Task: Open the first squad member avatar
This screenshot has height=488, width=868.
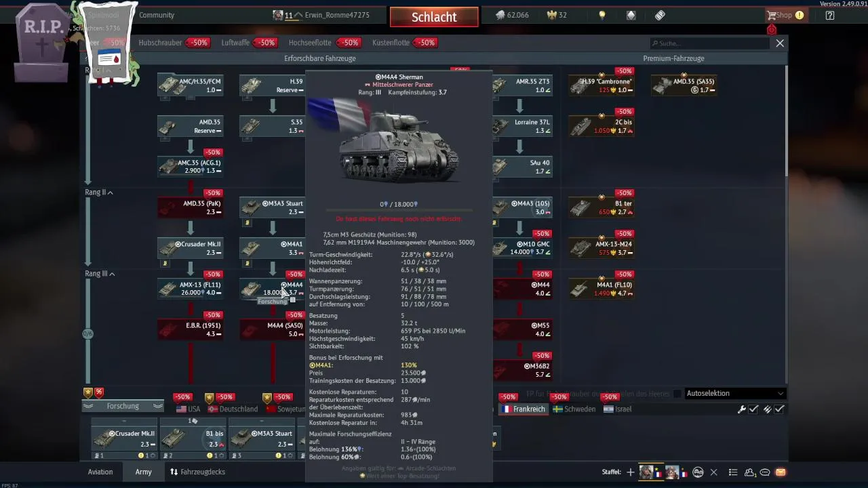Action: click(x=647, y=472)
